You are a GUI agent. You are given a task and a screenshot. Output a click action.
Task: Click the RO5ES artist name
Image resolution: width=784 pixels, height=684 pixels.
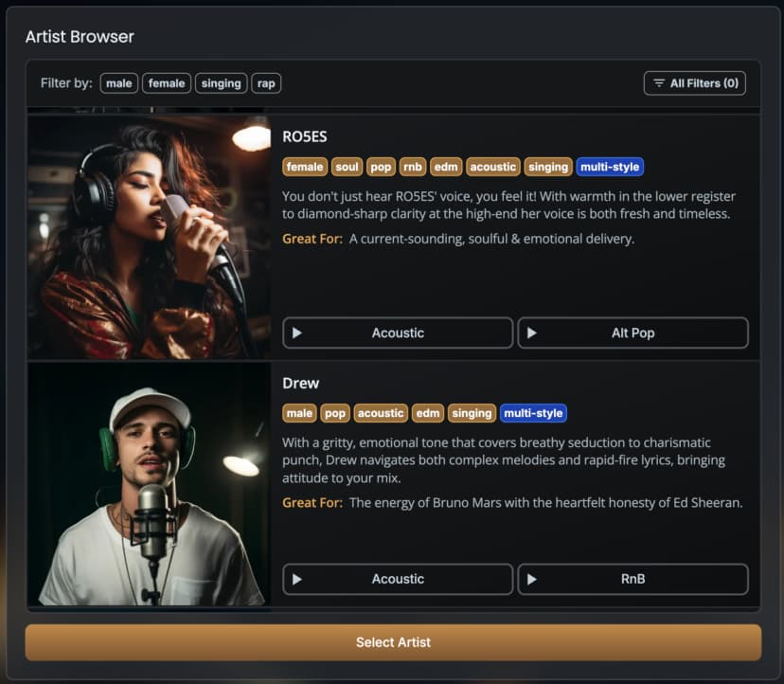pyautogui.click(x=305, y=136)
